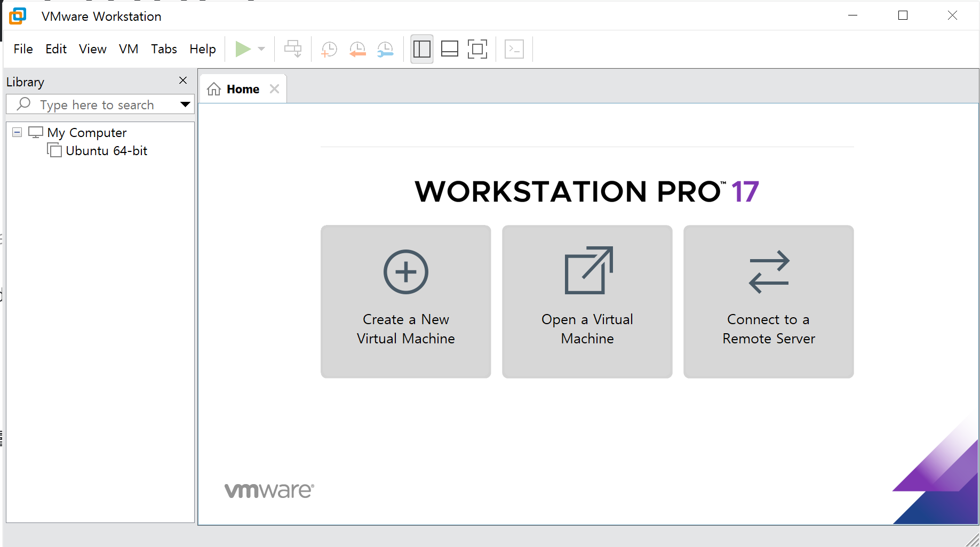980x547 pixels.
Task: Click Open a Virtual Machine
Action: click(587, 302)
